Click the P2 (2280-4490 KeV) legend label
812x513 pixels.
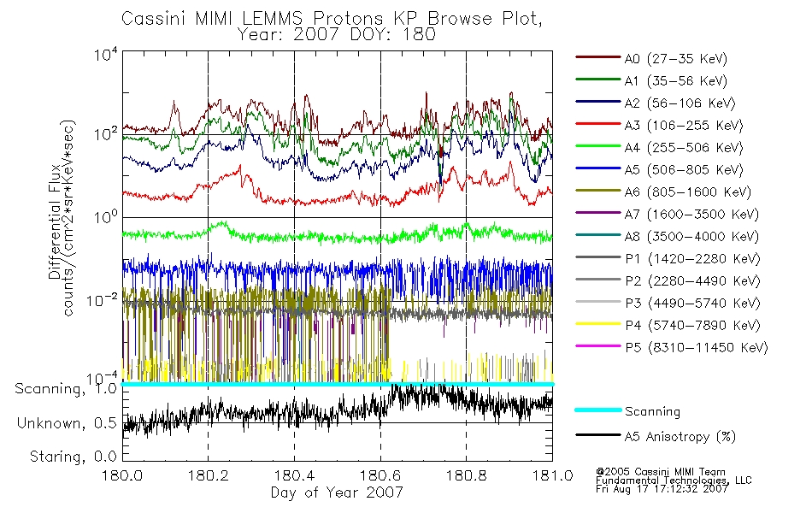click(692, 280)
